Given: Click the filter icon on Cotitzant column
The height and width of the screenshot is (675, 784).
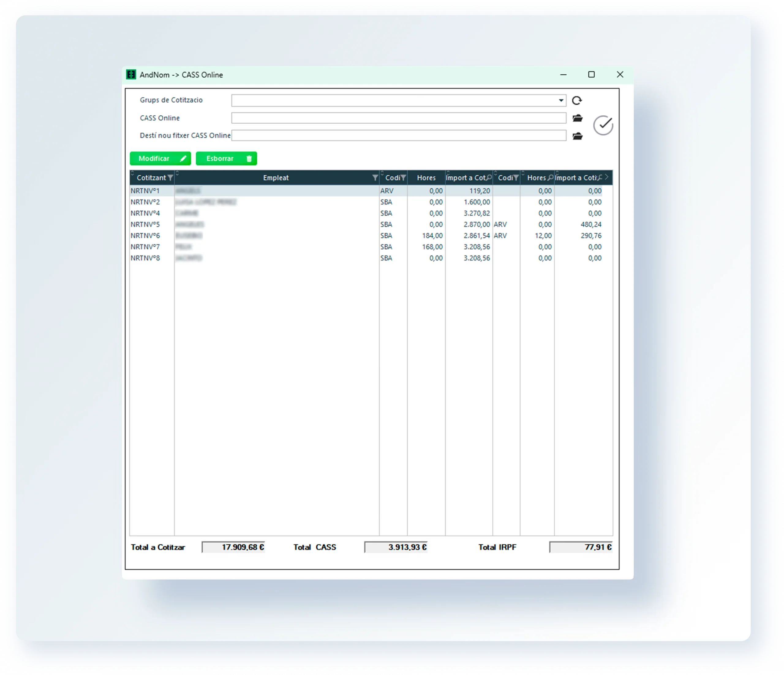Looking at the screenshot, I should [170, 178].
